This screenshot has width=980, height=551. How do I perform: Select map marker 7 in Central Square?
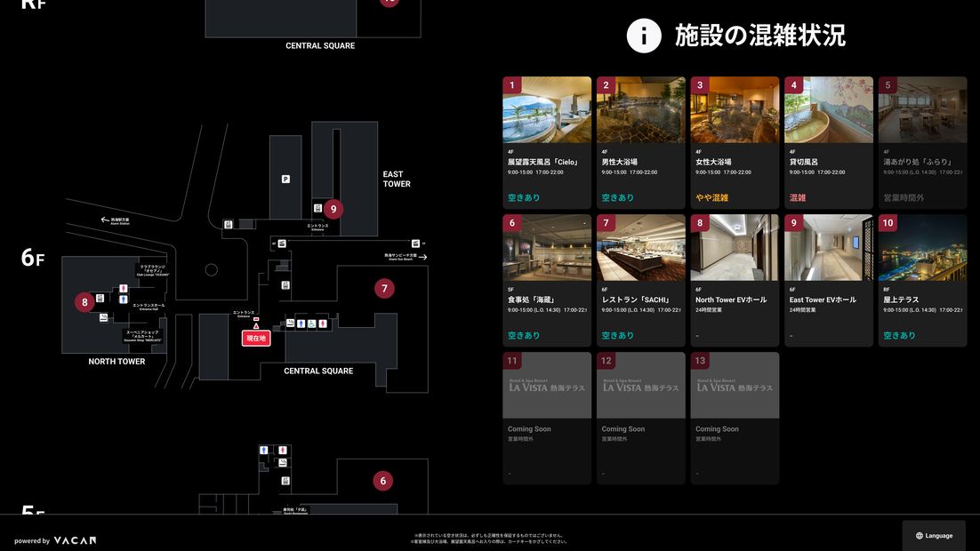point(384,289)
